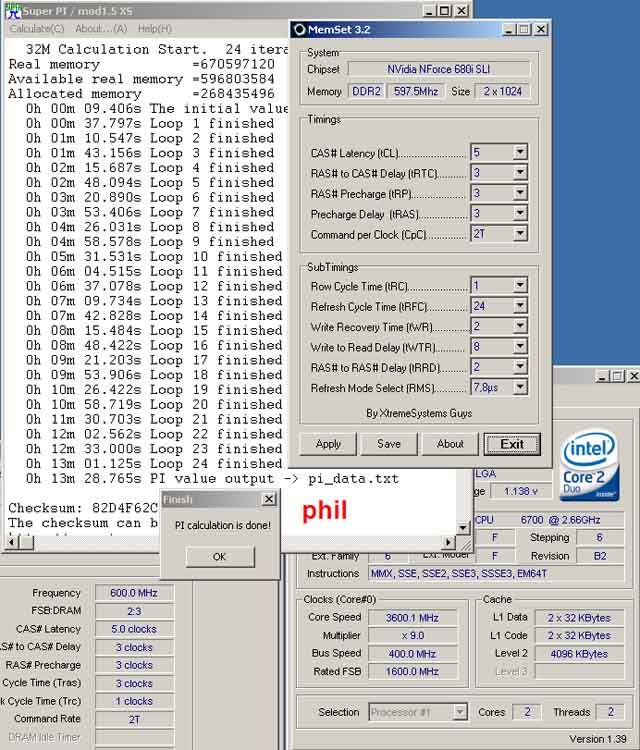Click the NVidia NForce 680i SLI chipset field
Image resolution: width=640 pixels, height=750 pixels.
point(439,69)
